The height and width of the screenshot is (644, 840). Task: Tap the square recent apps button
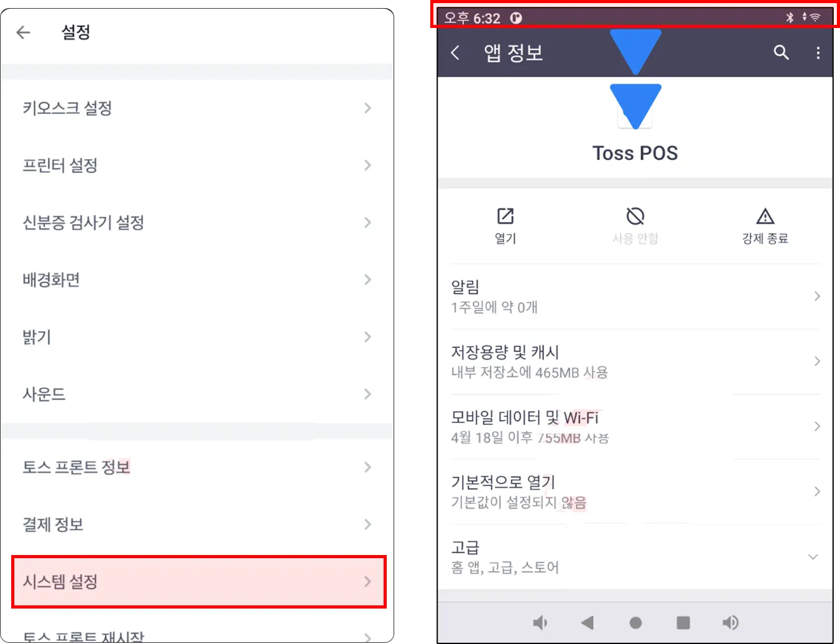683,622
